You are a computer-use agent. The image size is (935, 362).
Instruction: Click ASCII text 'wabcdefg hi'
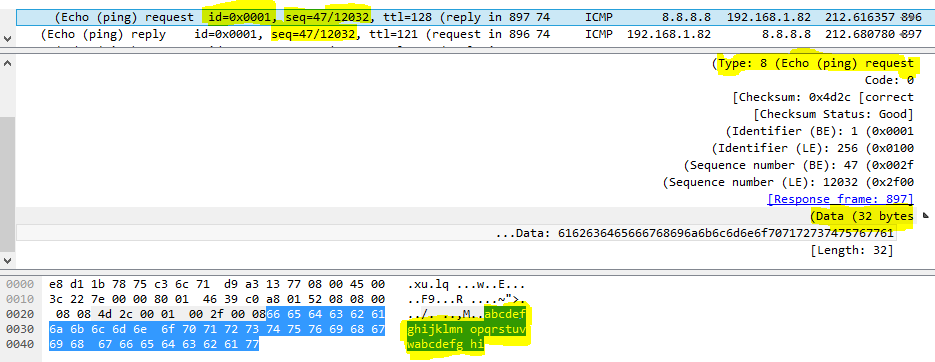pyautogui.click(x=445, y=344)
